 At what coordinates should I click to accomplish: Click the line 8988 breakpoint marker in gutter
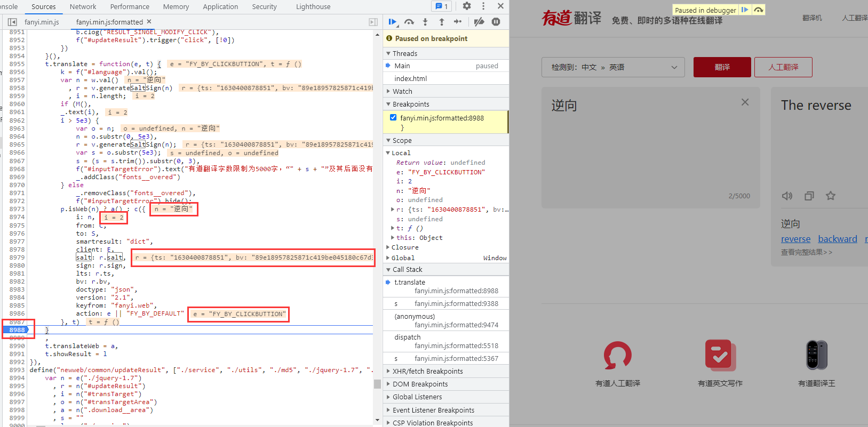(x=17, y=330)
